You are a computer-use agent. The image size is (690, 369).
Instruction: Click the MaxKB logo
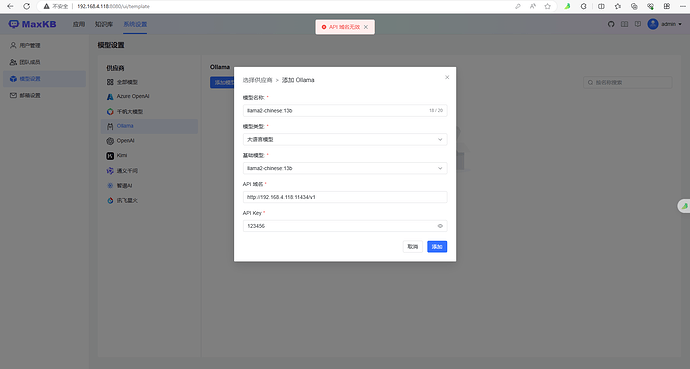[x=33, y=24]
